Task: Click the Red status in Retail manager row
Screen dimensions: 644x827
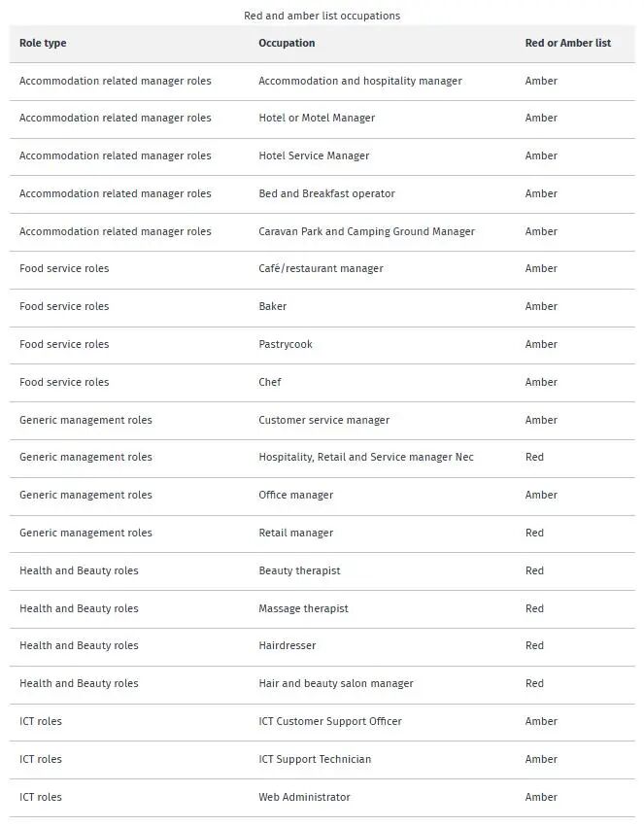Action: coord(534,533)
